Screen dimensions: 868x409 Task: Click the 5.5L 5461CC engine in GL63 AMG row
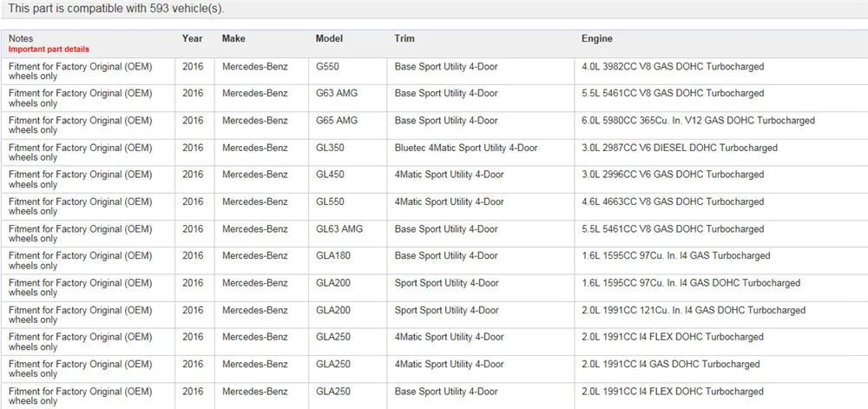pyautogui.click(x=673, y=228)
